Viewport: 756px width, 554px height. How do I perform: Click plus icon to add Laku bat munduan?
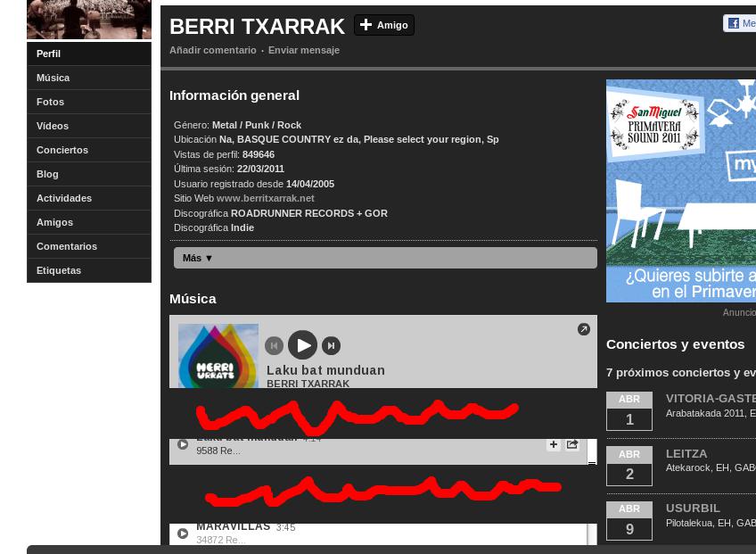coord(554,444)
